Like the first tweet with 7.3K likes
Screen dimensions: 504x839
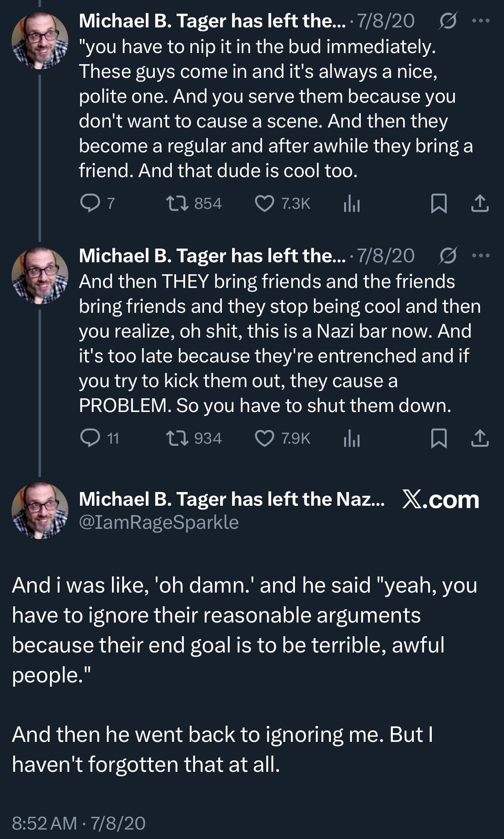(x=264, y=203)
